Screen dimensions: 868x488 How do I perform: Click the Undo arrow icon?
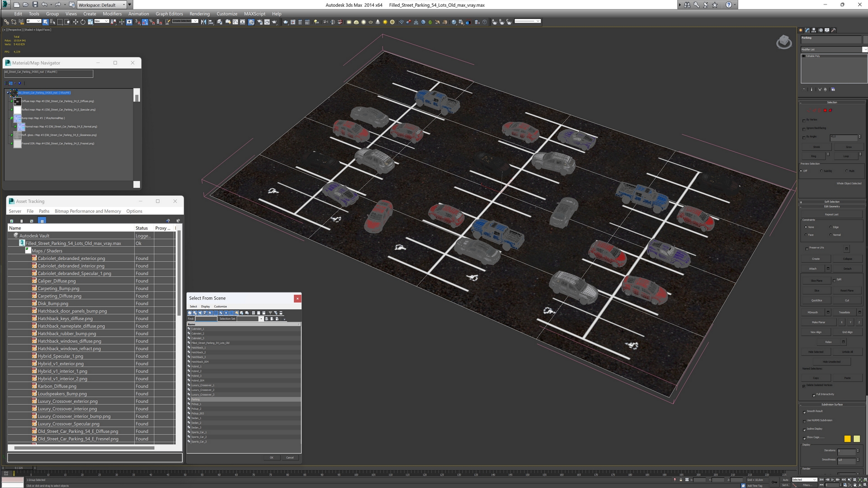pos(44,5)
